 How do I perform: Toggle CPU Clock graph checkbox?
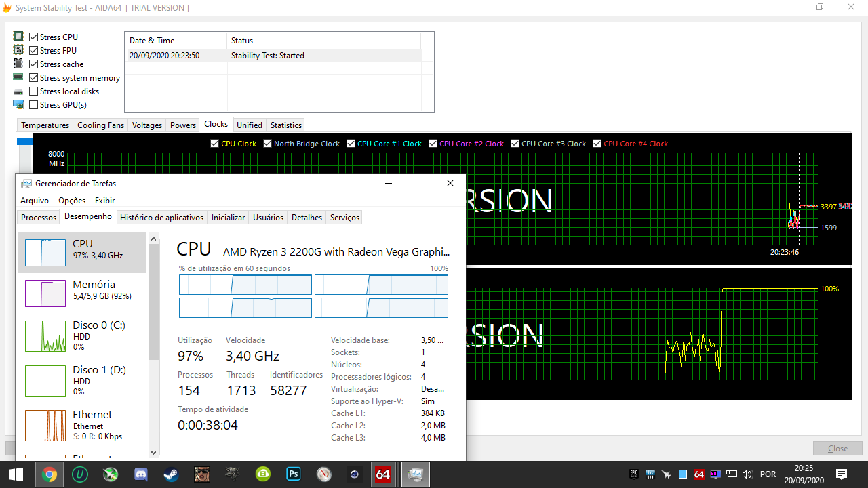coord(215,144)
